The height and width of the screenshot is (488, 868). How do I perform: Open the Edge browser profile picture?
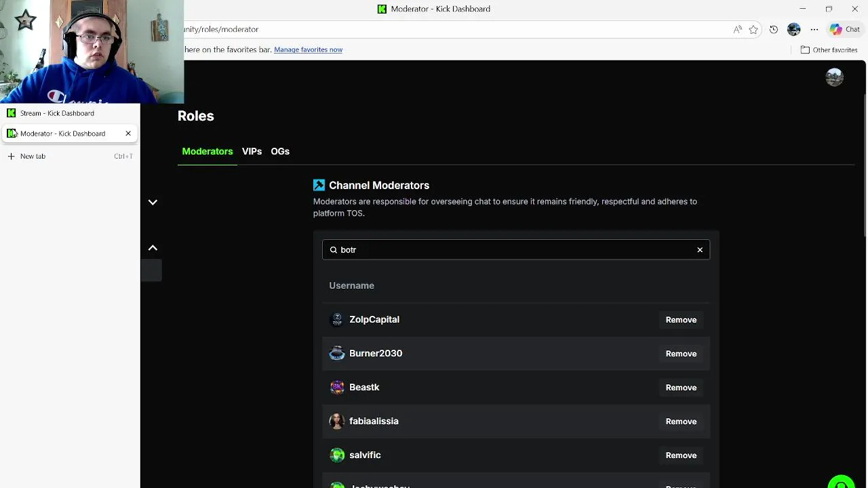(x=794, y=29)
